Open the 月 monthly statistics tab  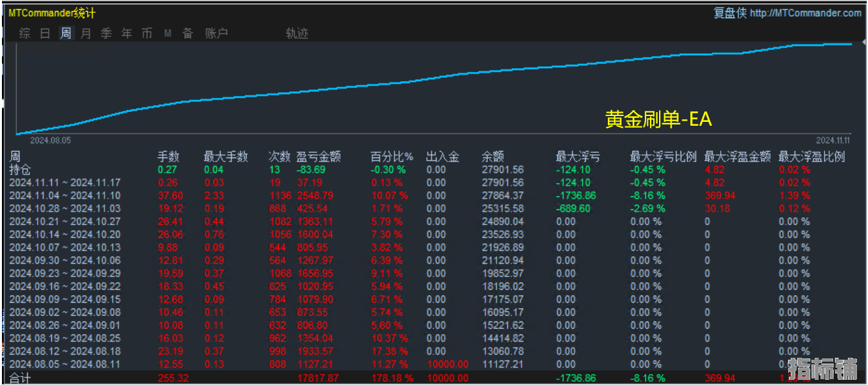point(86,33)
